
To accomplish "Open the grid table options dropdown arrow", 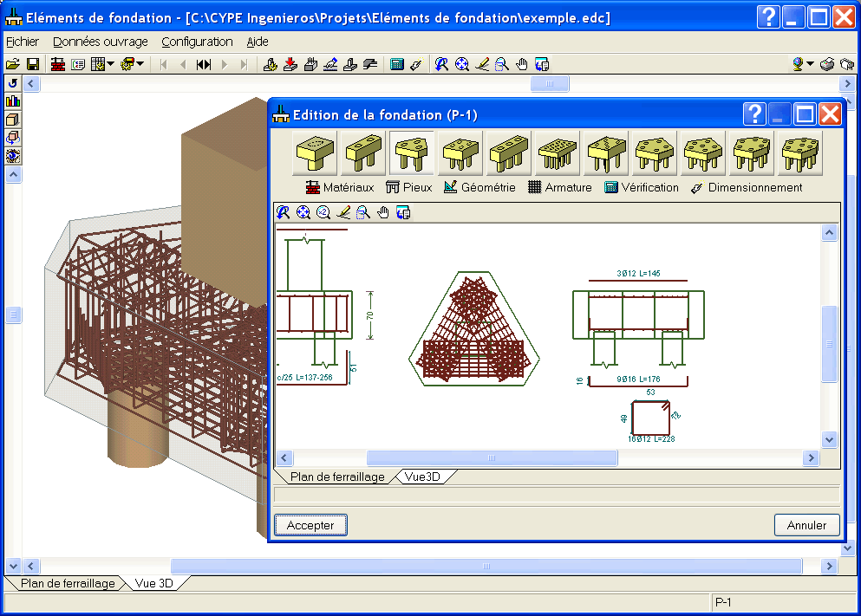I will (111, 64).
